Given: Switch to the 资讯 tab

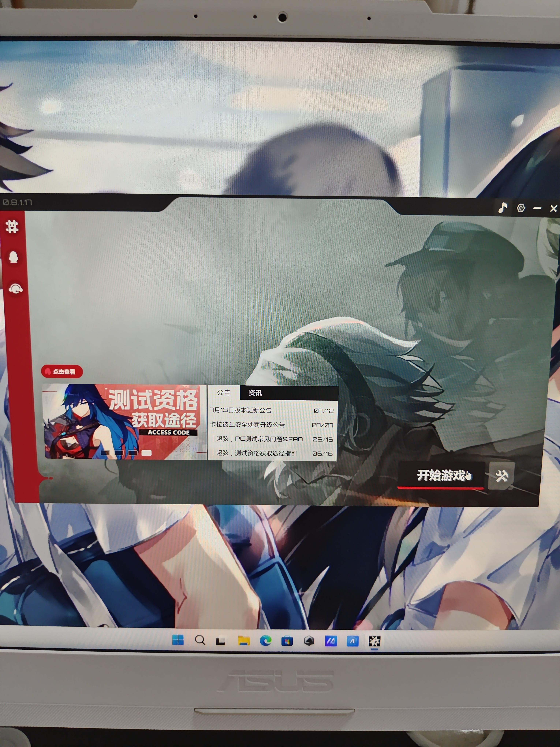Looking at the screenshot, I should [255, 393].
